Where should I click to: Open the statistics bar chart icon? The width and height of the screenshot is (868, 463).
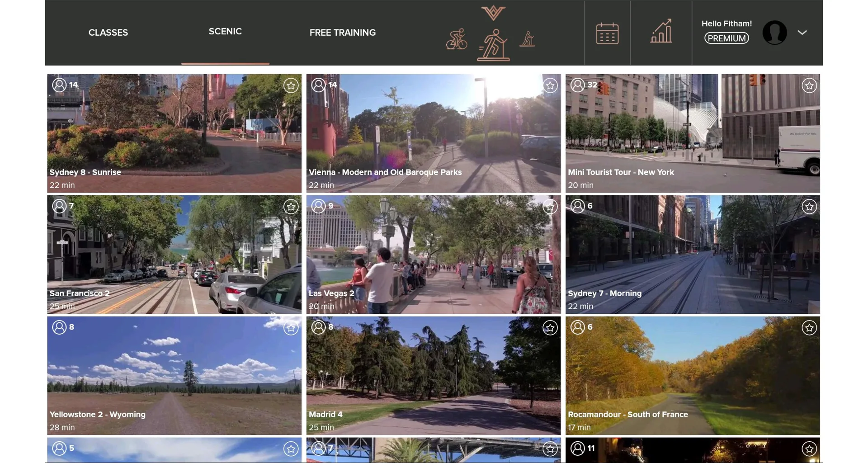(x=661, y=32)
